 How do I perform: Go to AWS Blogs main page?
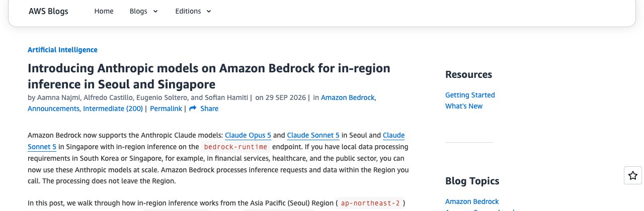[x=48, y=11]
